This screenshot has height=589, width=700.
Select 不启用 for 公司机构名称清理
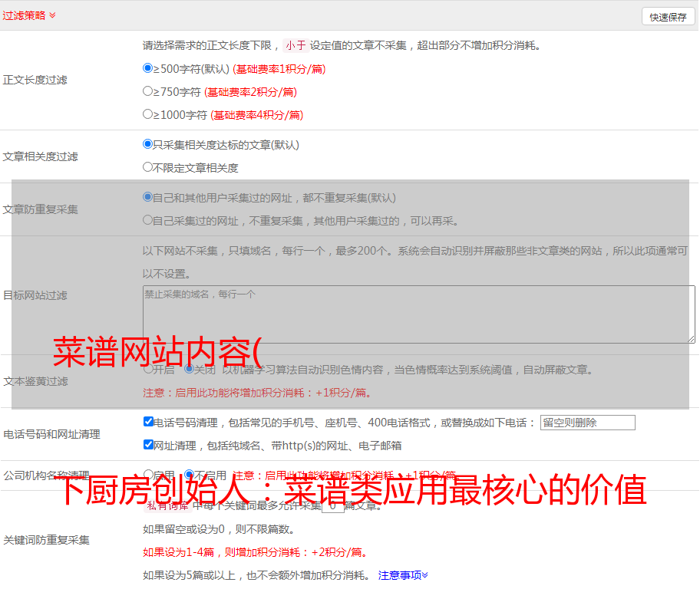[x=189, y=474]
